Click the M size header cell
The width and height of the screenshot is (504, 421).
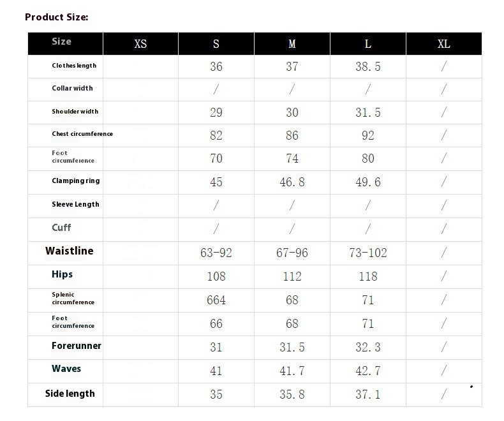(292, 44)
